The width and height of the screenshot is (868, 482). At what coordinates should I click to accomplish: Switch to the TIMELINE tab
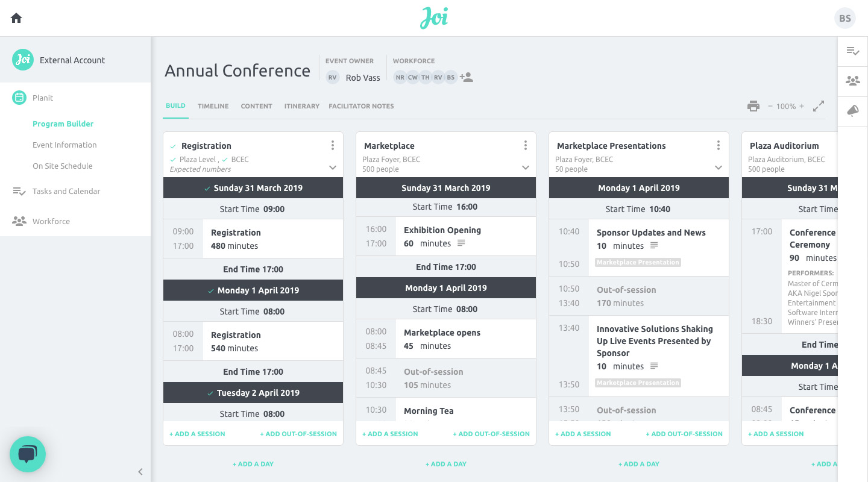click(x=213, y=105)
